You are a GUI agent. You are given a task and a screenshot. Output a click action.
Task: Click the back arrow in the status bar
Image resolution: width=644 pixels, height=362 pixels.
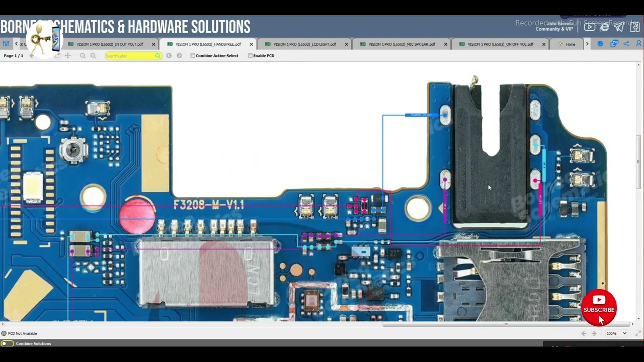(x=584, y=333)
